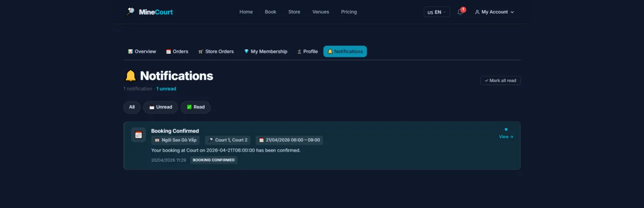
Task: Click the 20/04/2026 11:29 timestamp
Action: pos(169,160)
